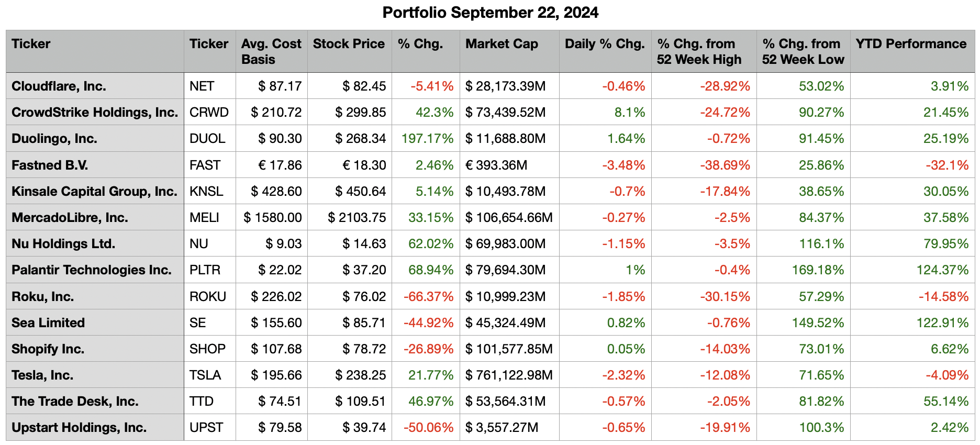This screenshot has height=445, width=980.
Task: Select the Palantir Technologies Inc. name cell
Action: [x=92, y=270]
